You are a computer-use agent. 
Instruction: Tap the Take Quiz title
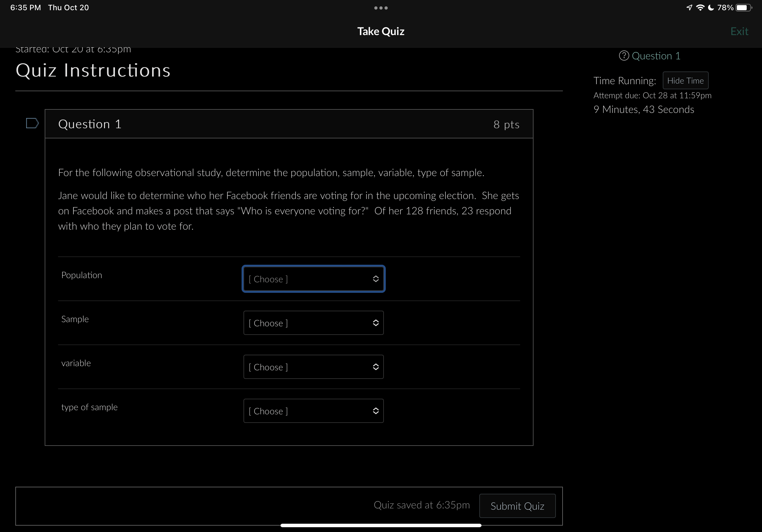[x=381, y=31]
